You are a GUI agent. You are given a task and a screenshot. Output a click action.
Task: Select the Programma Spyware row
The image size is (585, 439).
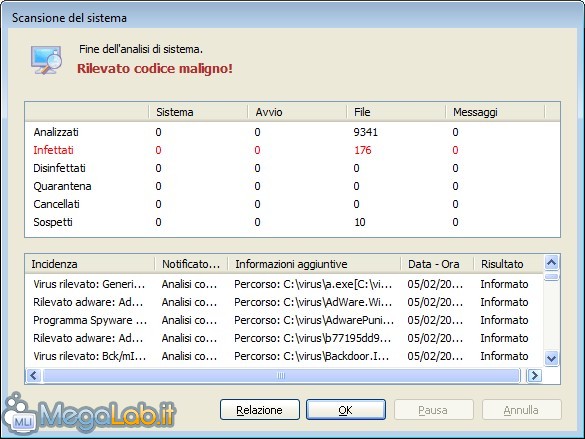(284, 320)
